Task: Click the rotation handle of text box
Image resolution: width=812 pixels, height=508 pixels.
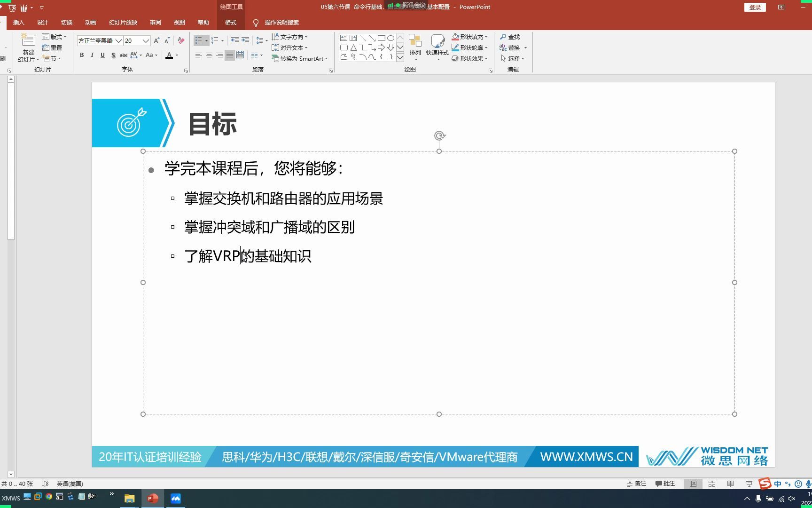Action: [439, 136]
